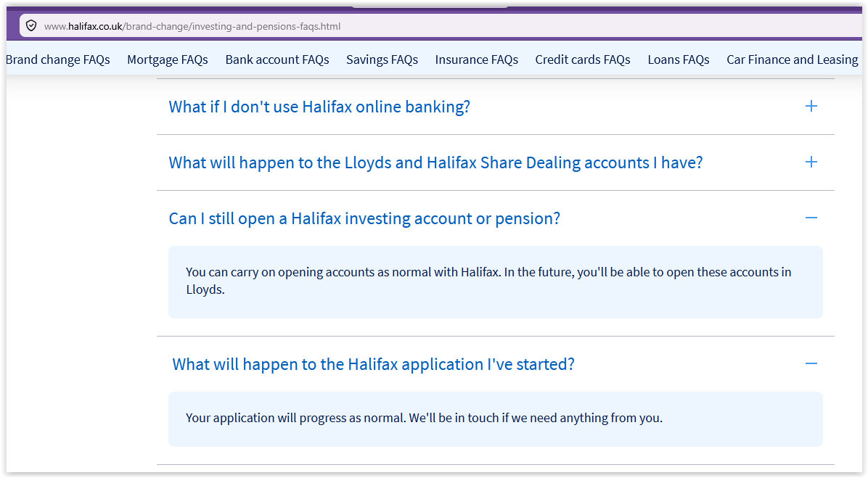Click the answer text about opening accounts in Lloyds

[489, 281]
